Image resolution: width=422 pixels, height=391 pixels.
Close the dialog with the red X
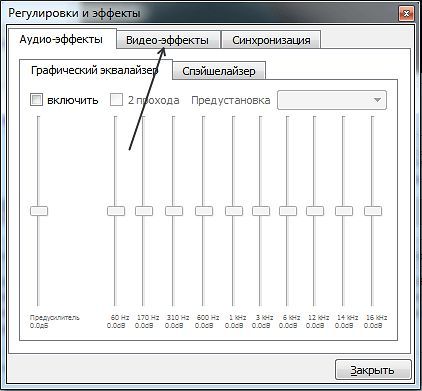point(406,14)
